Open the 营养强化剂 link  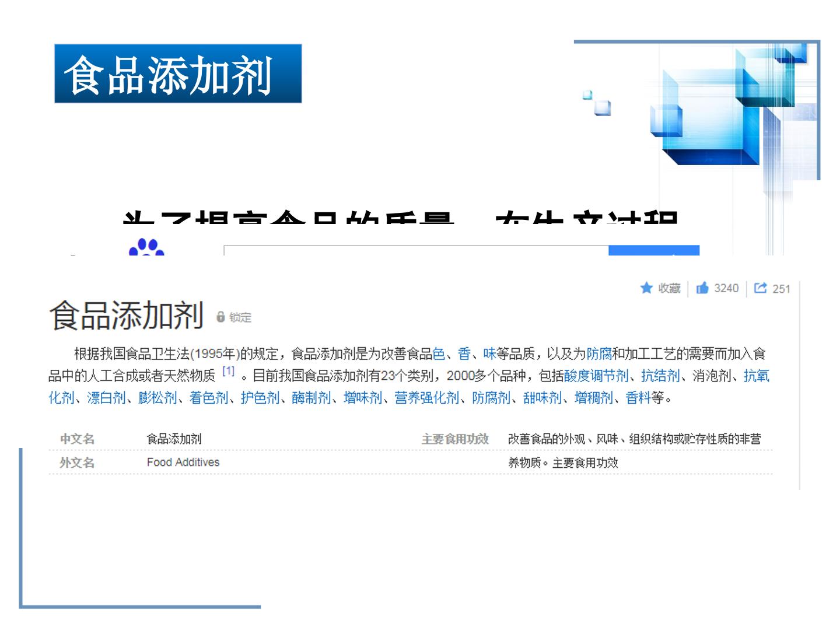click(x=427, y=398)
